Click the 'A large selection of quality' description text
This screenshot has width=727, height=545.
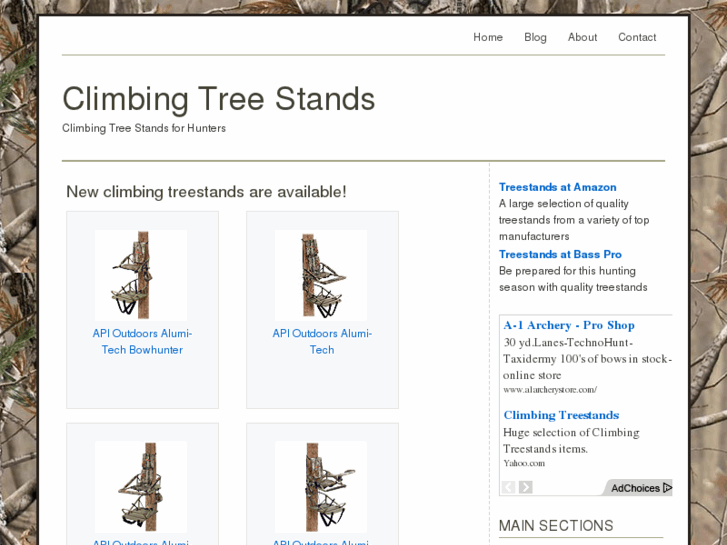563,204
